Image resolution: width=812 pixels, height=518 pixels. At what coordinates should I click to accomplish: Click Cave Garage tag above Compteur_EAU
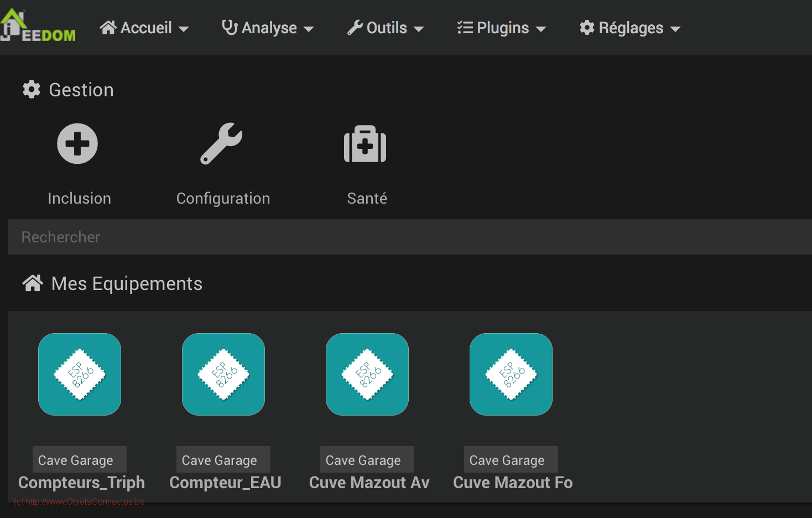(x=223, y=460)
